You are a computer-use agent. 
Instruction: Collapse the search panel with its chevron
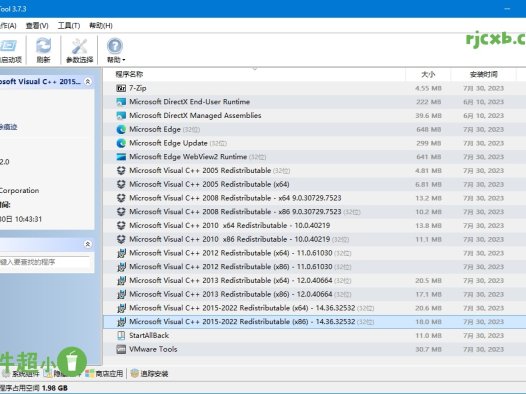click(88, 244)
